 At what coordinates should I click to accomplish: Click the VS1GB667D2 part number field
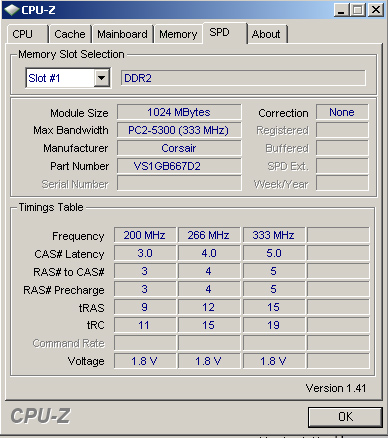179,166
